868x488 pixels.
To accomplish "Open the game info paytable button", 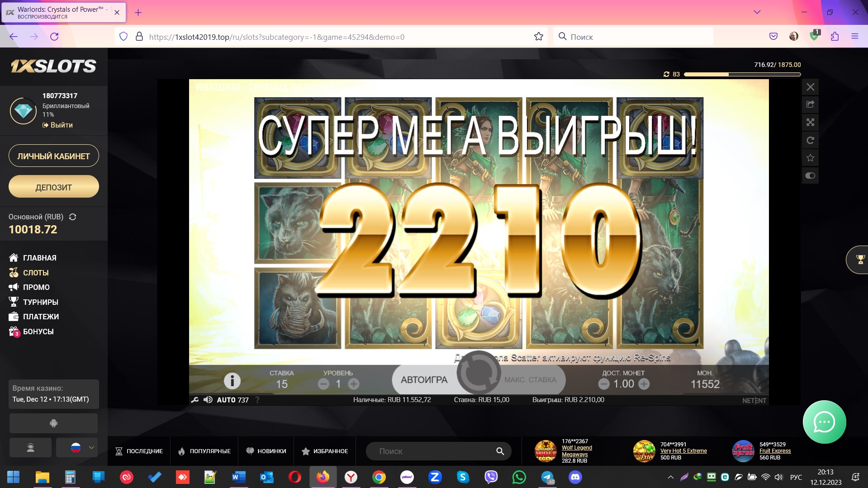I will [232, 380].
